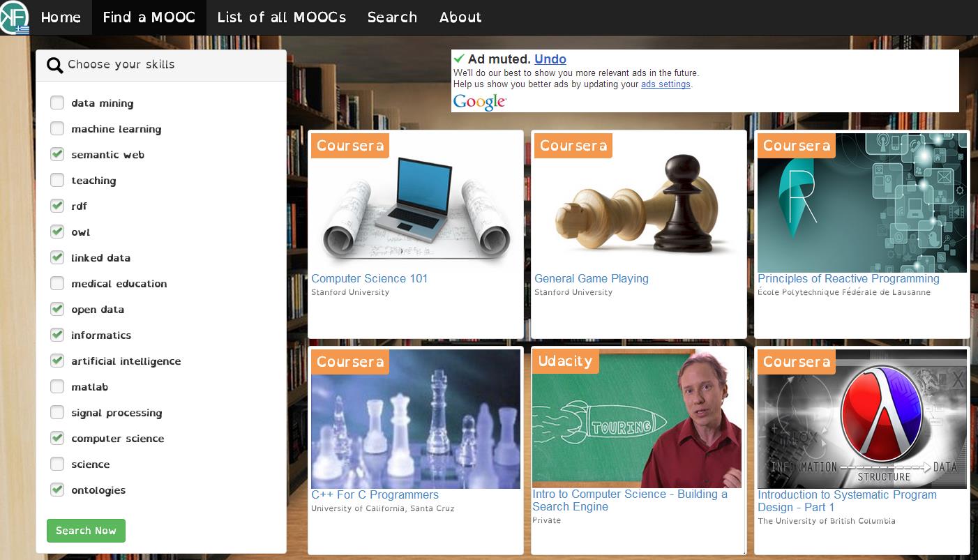Uncheck open data checkbox
The image size is (978, 560).
tap(57, 309)
